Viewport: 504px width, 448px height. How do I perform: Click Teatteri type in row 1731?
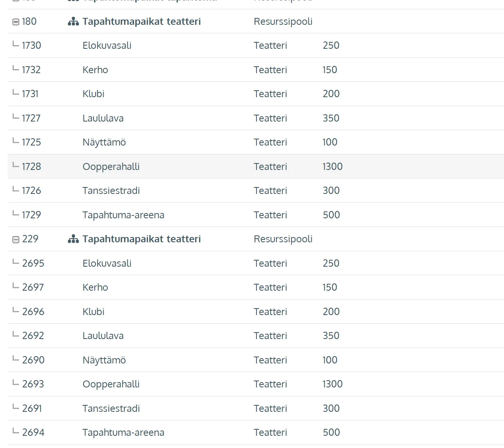click(270, 94)
